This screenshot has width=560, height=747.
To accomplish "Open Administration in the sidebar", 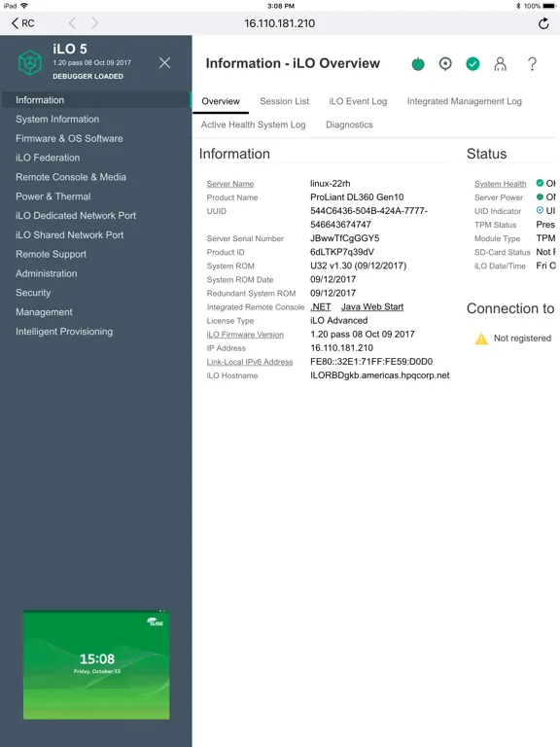I will [x=47, y=273].
